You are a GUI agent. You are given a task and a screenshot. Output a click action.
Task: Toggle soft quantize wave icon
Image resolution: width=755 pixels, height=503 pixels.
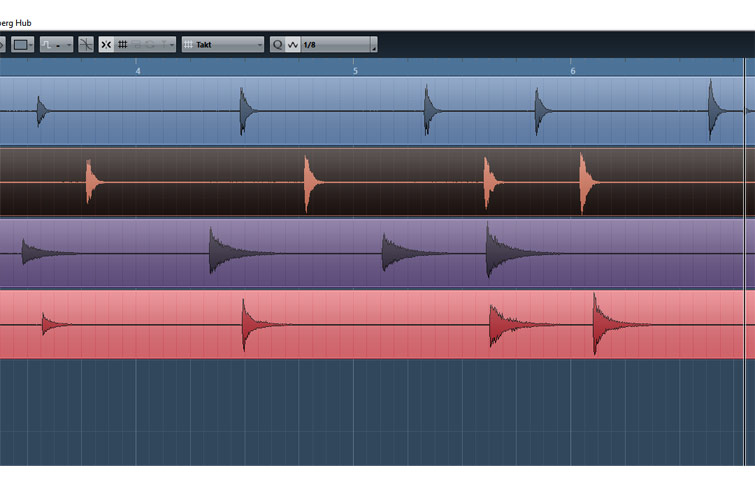(293, 45)
